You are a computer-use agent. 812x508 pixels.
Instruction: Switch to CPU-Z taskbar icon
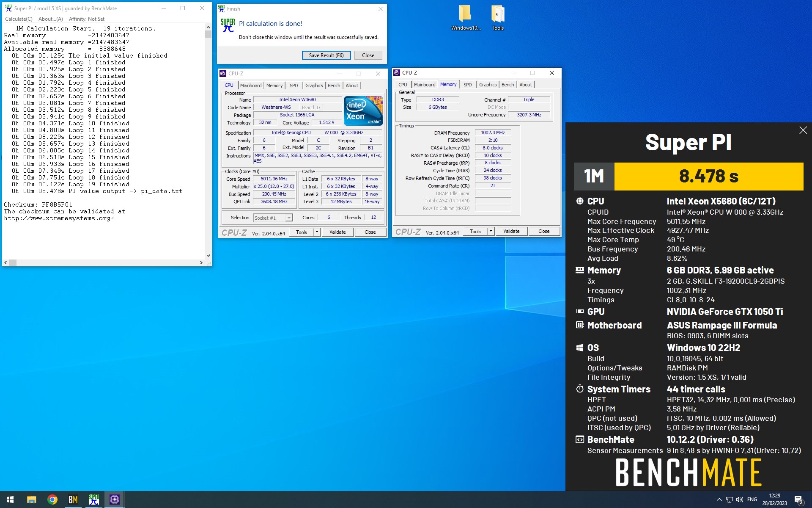point(114,500)
